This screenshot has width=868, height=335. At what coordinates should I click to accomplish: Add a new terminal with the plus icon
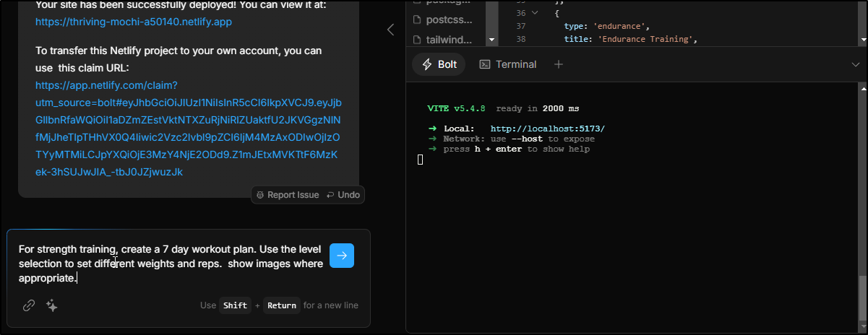[559, 64]
